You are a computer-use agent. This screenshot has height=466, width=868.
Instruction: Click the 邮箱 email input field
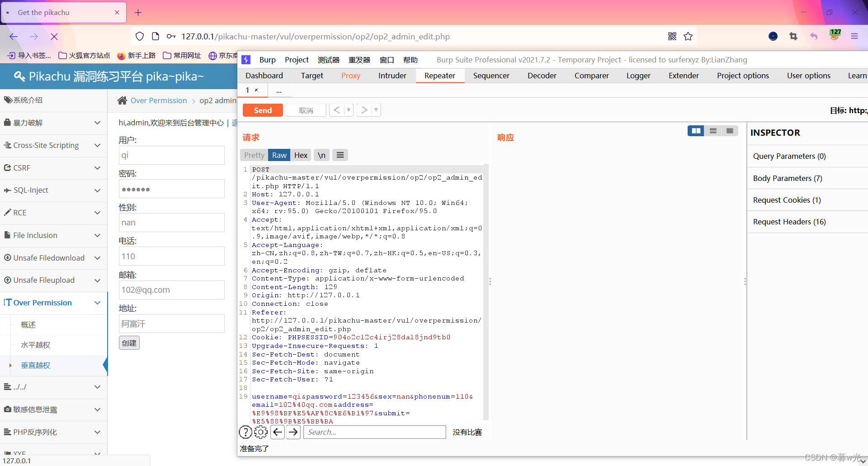tap(172, 290)
